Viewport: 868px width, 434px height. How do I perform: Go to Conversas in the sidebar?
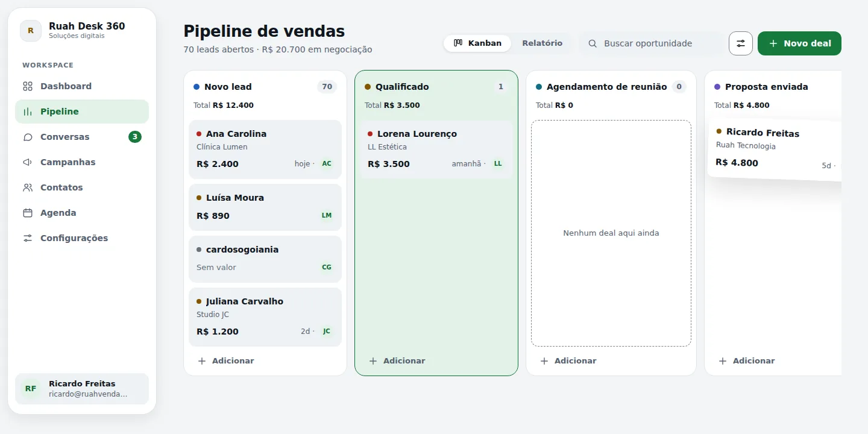point(82,137)
